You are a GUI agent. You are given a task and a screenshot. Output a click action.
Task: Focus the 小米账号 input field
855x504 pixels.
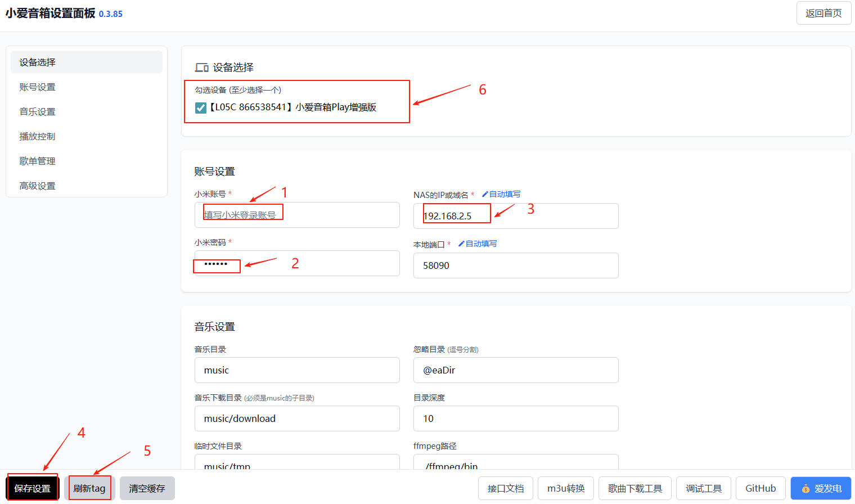click(297, 215)
